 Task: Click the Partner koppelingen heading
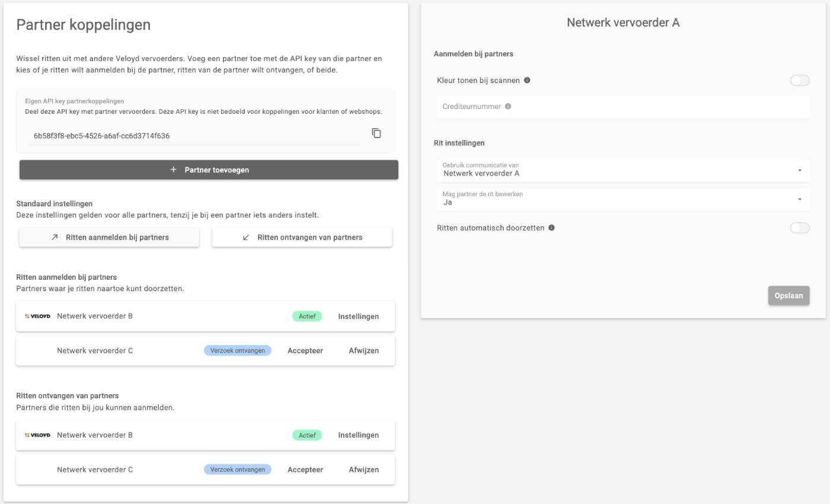(84, 24)
